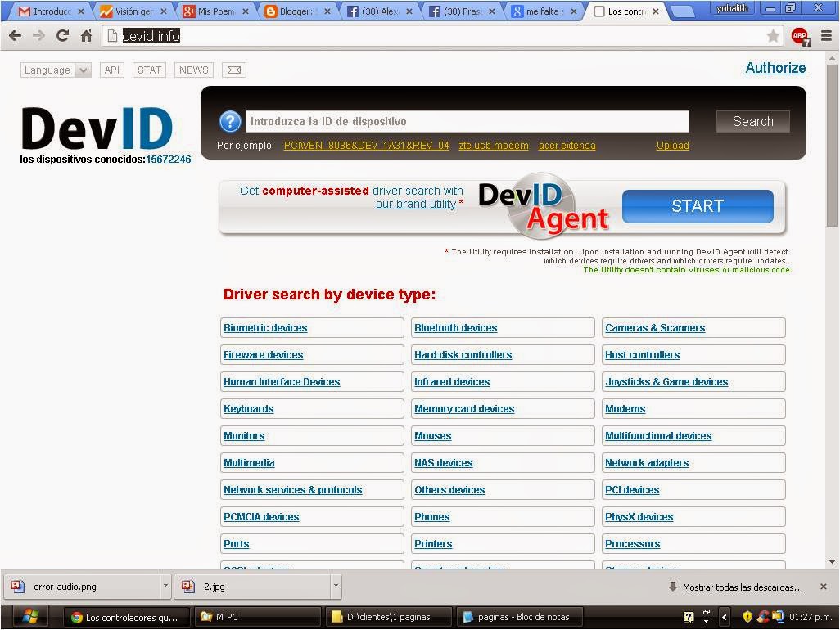This screenshot has height=630, width=840.
Task: Open the 2.jpg downloaded file
Action: coord(252,587)
